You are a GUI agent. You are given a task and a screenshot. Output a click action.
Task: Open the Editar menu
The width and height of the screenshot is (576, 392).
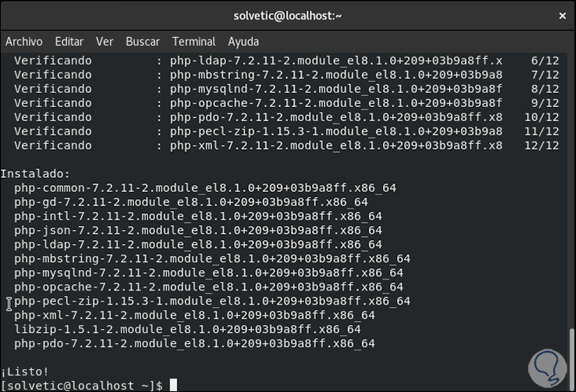coord(69,42)
